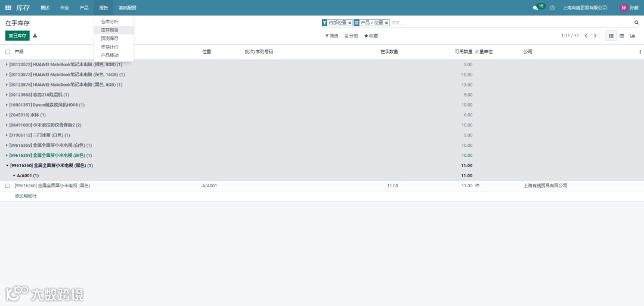
Task: Open the 报告 menu
Action: pyautogui.click(x=104, y=8)
